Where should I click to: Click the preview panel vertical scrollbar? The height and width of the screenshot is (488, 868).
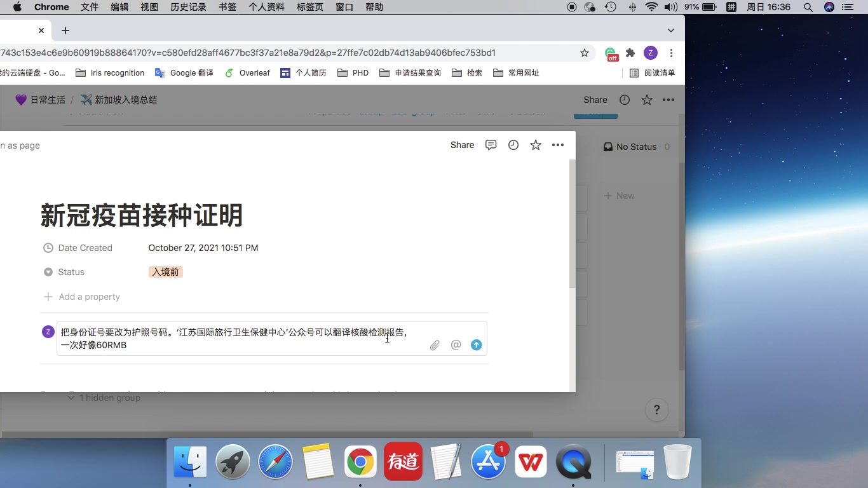coord(572,224)
